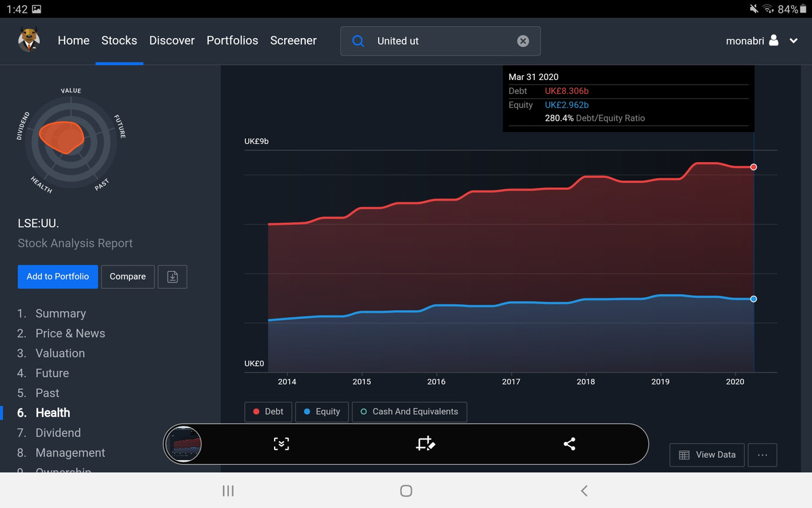This screenshot has width=812, height=508.
Task: Click the 2019 x-axis label
Action: coord(660,382)
